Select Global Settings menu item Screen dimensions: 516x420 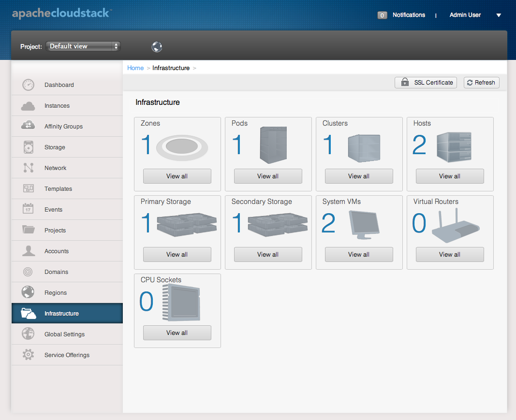[67, 334]
